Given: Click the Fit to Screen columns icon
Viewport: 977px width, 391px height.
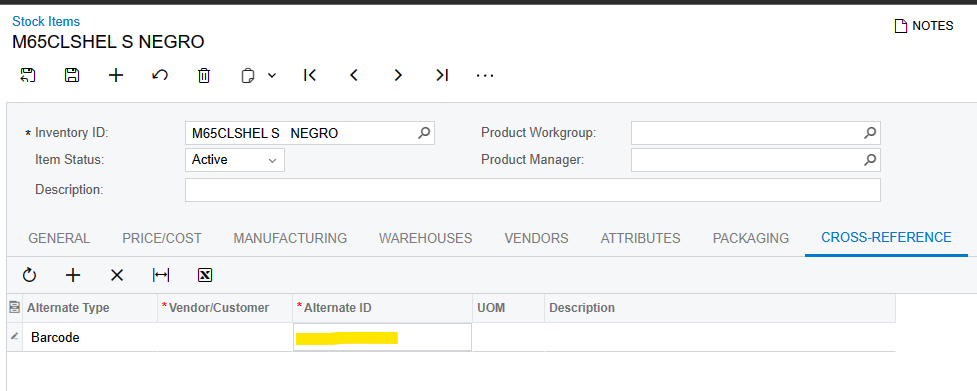Looking at the screenshot, I should (x=161, y=275).
